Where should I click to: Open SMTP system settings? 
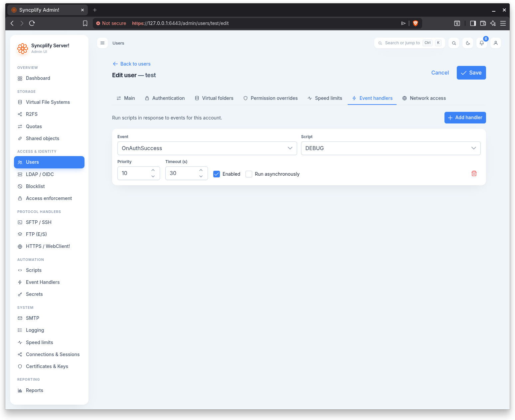[49, 318]
